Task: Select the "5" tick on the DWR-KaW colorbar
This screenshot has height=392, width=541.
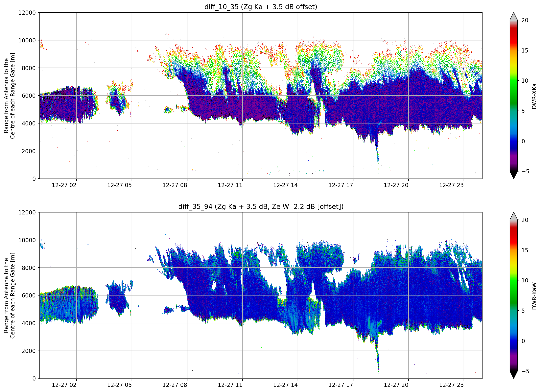Action: coord(523,311)
